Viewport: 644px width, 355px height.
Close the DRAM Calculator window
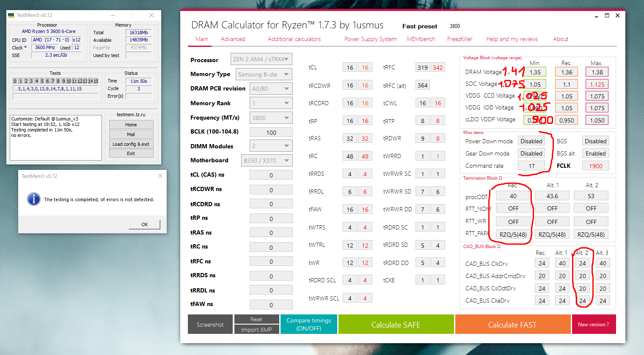click(617, 16)
